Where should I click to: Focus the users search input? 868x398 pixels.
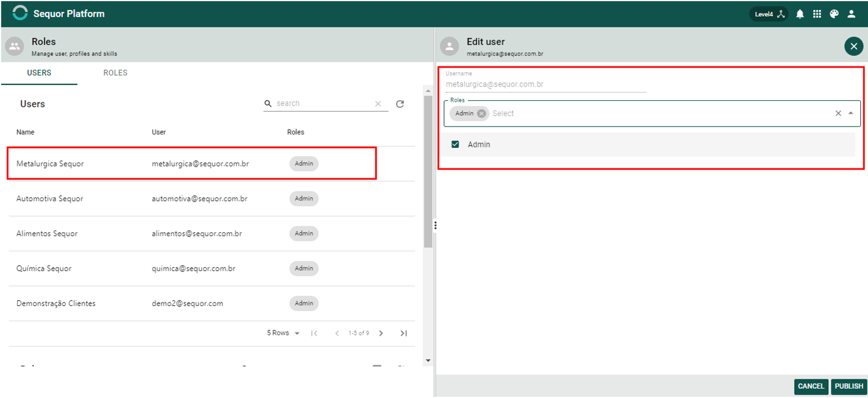323,103
